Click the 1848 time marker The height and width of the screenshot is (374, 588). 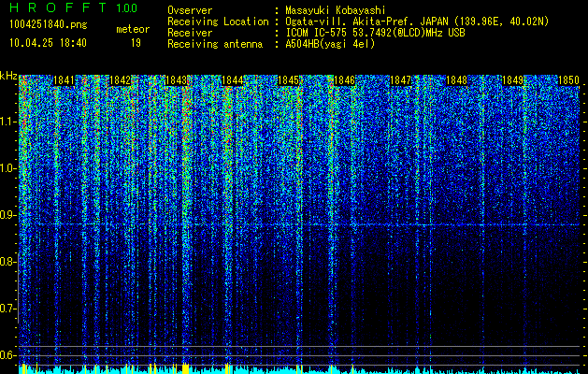457,80
